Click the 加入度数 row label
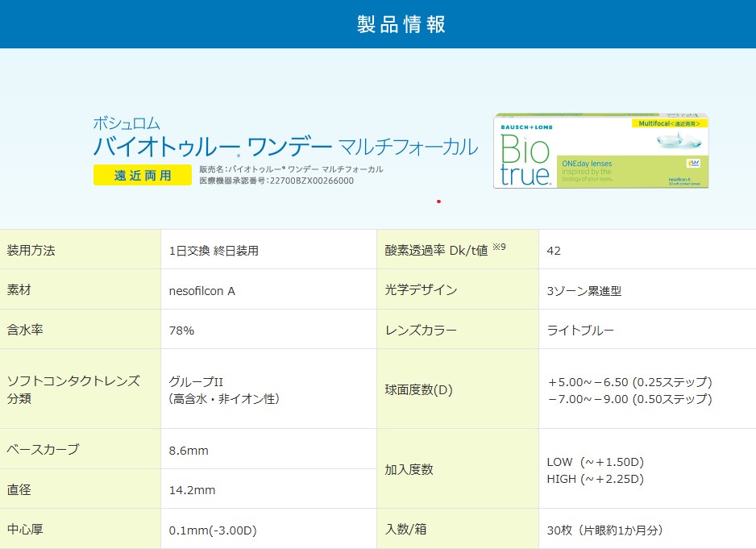756x549 pixels. 409,469
